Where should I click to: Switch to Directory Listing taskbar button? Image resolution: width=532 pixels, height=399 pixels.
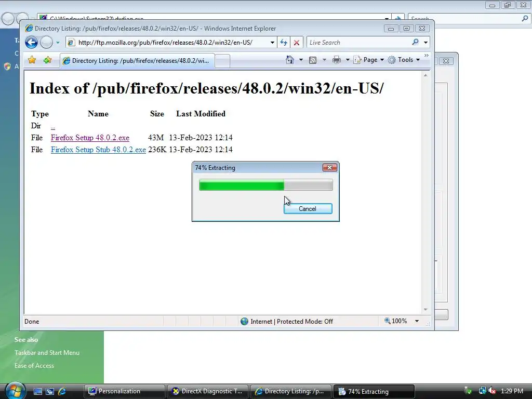pyautogui.click(x=291, y=391)
